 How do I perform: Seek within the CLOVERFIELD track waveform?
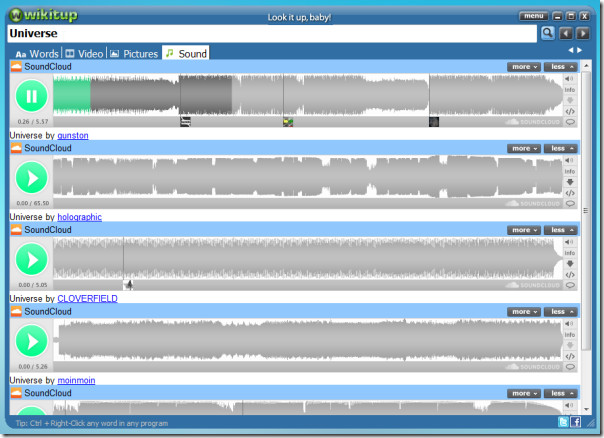pyautogui.click(x=308, y=258)
